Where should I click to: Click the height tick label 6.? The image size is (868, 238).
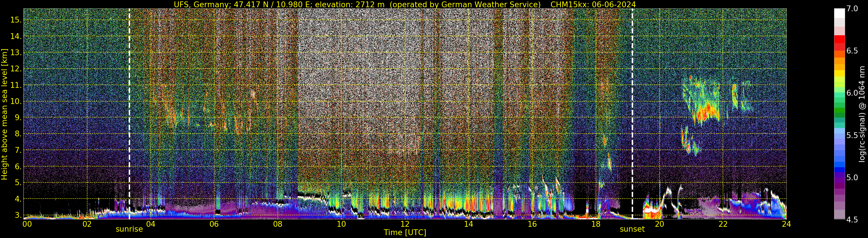click(18, 166)
